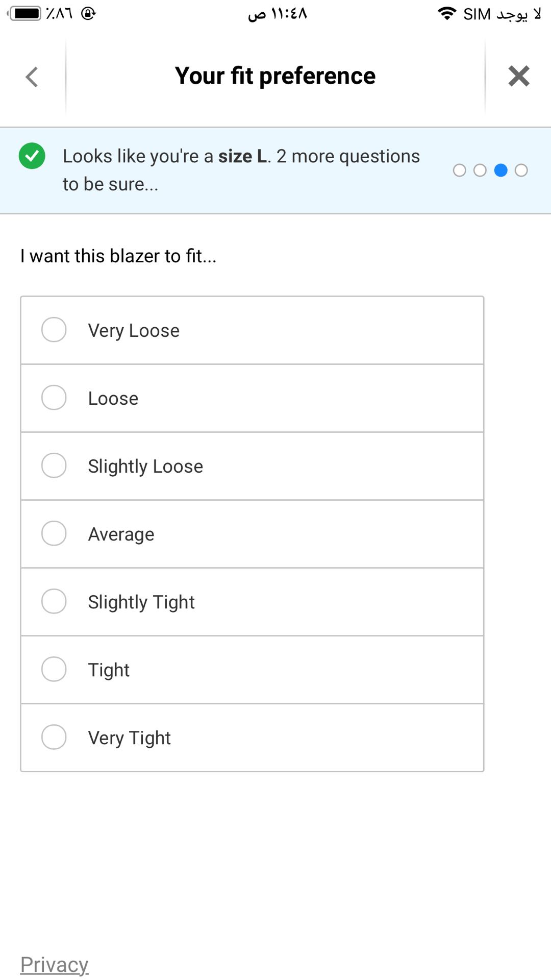Tap the battery indicator icon
Screen dimensions: 551x980
26,13
